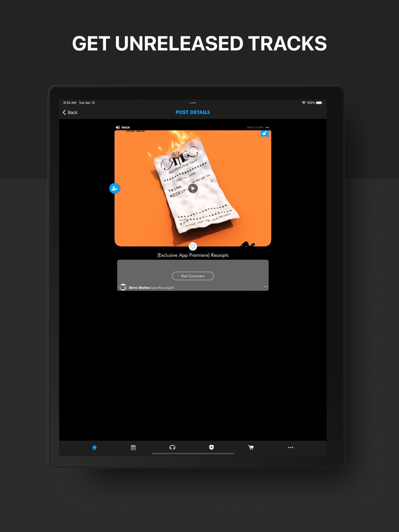Tap the post timestamp
This screenshot has height=532, width=399.
255,128
